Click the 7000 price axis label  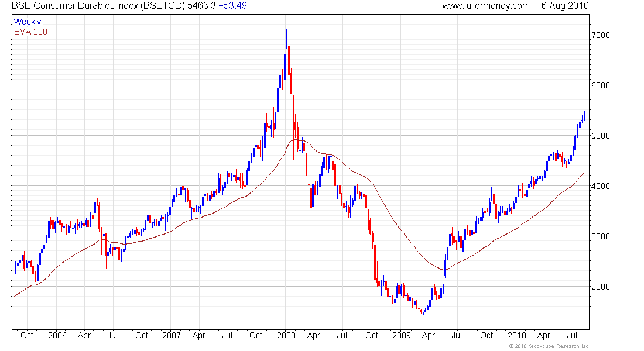coord(601,35)
